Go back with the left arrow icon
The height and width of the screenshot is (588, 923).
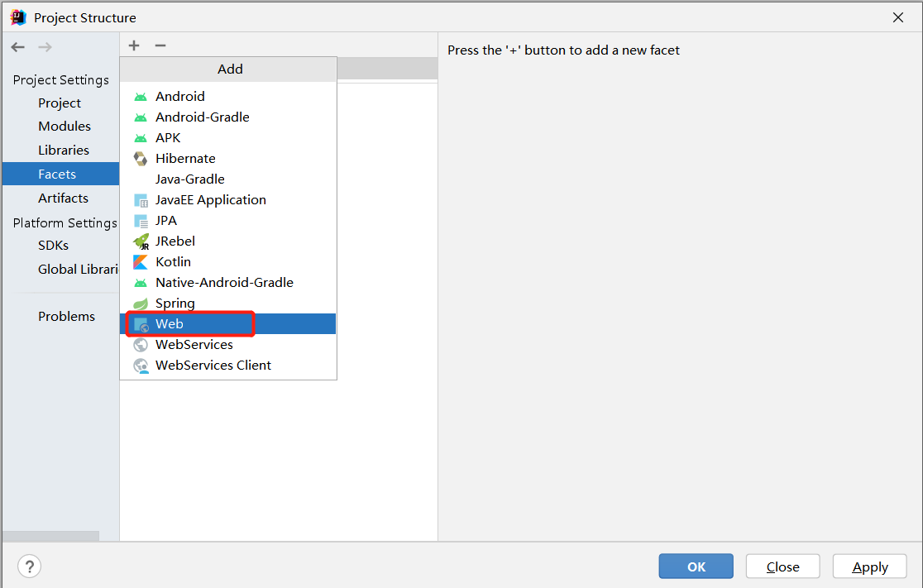18,47
